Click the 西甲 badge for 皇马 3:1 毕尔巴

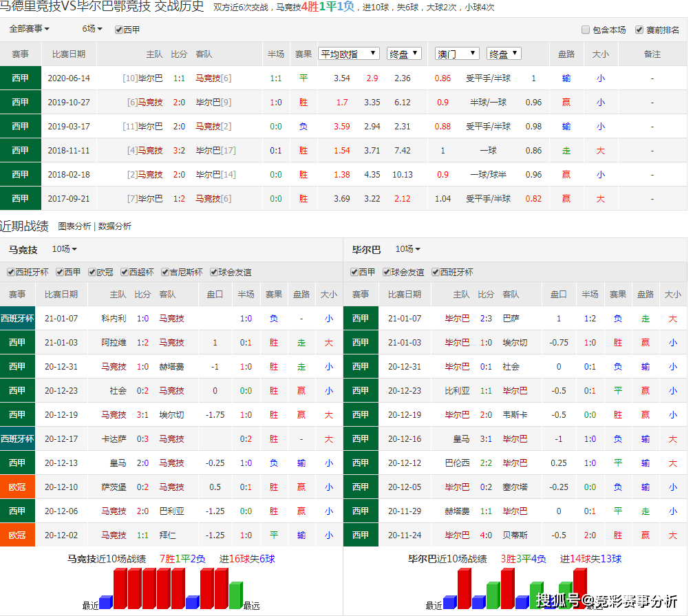click(x=361, y=438)
